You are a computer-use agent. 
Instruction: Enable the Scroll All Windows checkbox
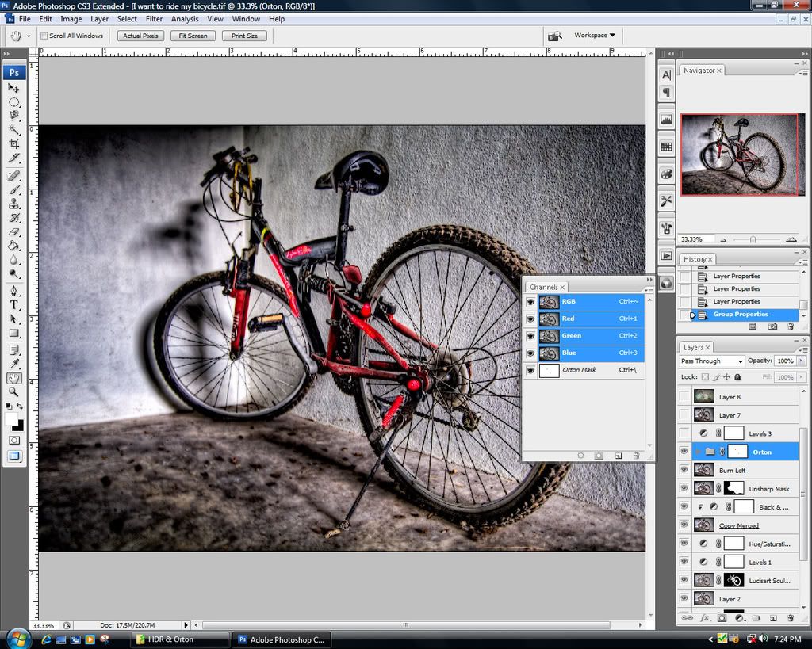pyautogui.click(x=44, y=36)
